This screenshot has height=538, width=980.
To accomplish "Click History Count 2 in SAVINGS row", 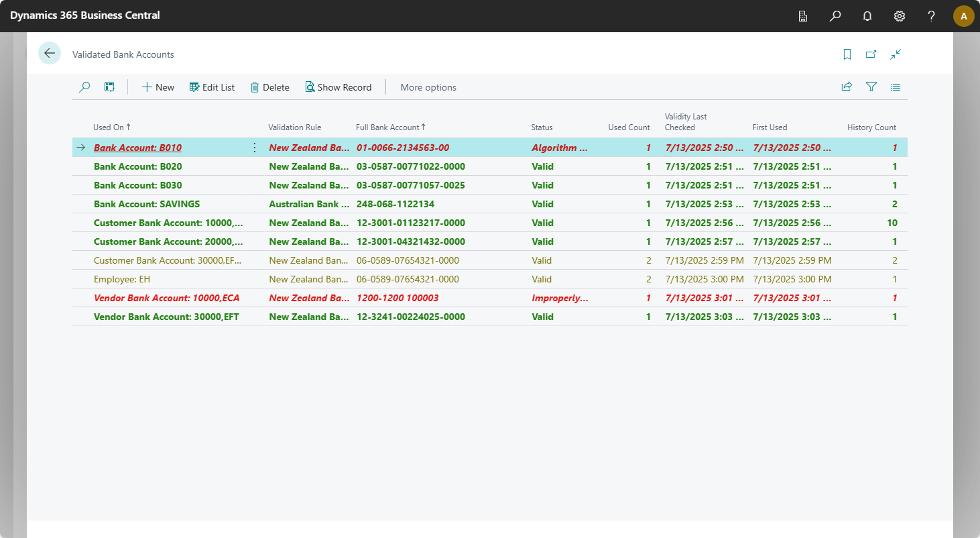I will point(894,204).
